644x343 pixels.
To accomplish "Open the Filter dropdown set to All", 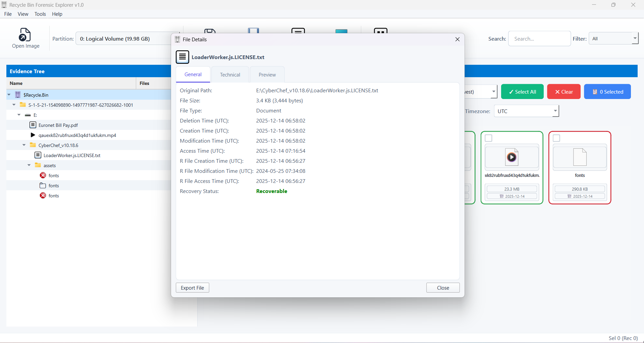I will point(614,38).
